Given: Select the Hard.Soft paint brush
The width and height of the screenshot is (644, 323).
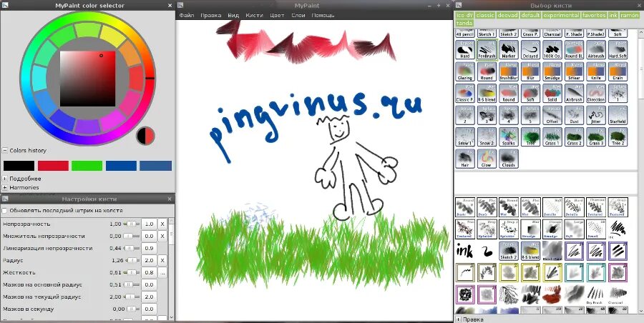Looking at the screenshot, I should (618, 49).
